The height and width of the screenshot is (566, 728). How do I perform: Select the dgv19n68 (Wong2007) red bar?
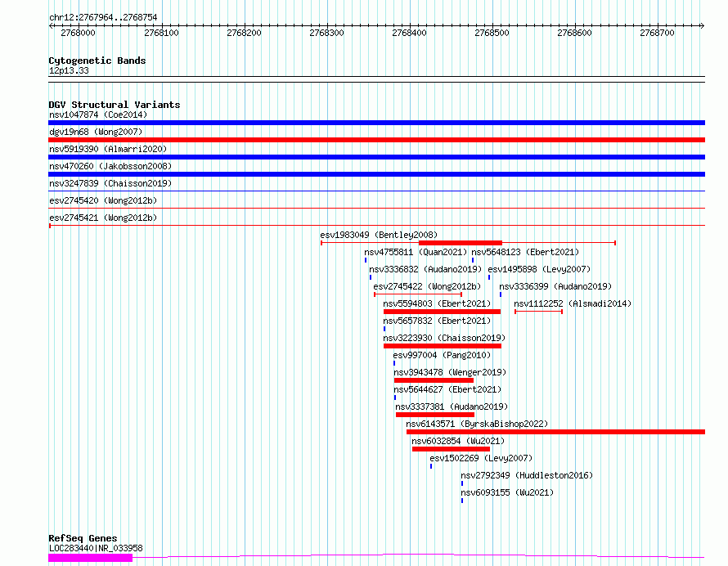click(376, 140)
